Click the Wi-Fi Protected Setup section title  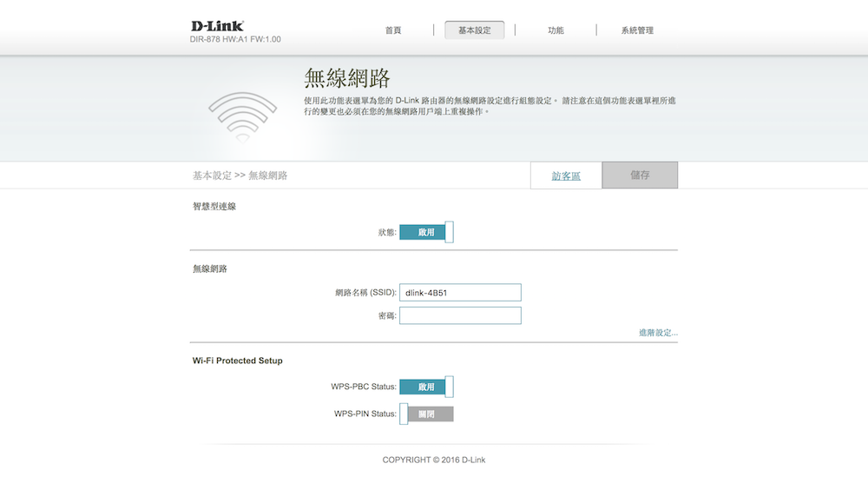tap(237, 361)
